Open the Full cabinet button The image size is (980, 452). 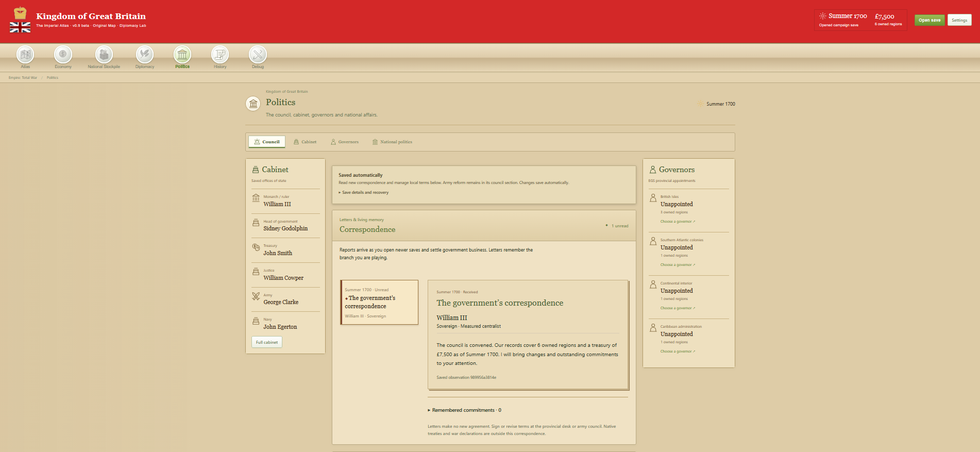coord(267,342)
